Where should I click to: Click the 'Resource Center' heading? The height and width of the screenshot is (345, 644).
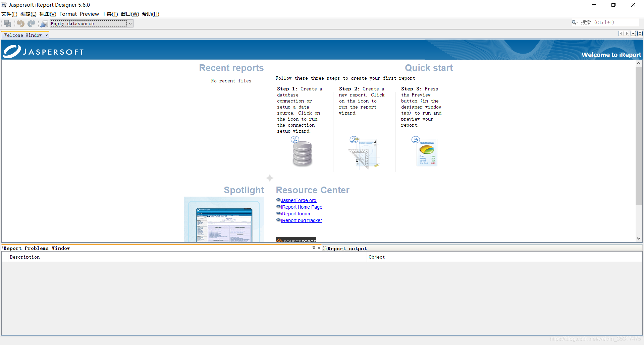(313, 190)
